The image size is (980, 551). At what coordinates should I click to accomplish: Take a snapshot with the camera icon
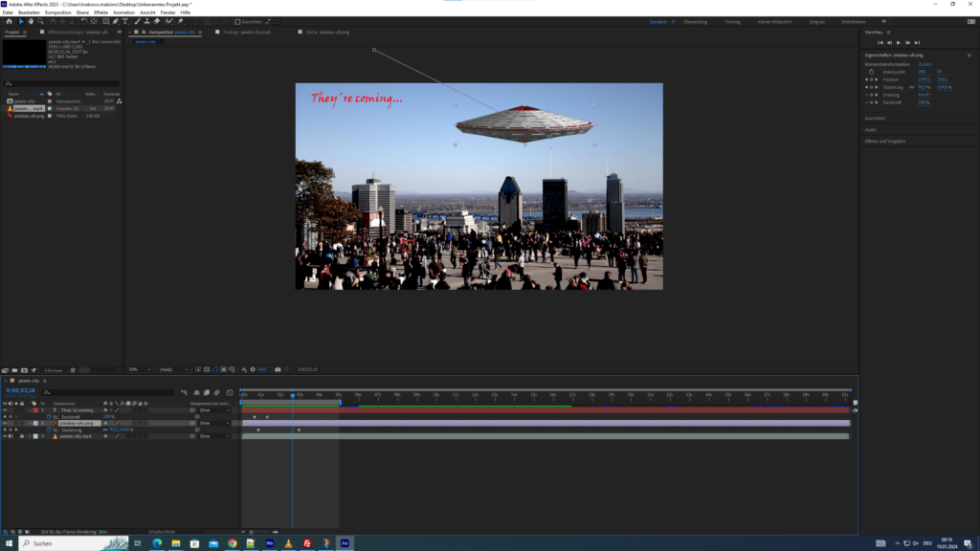coord(278,369)
